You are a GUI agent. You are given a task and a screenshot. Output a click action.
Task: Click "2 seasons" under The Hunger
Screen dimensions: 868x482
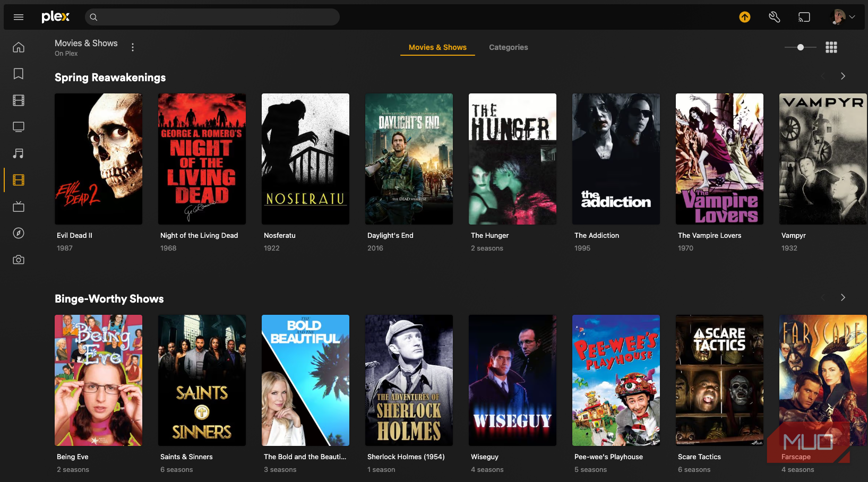[487, 248]
